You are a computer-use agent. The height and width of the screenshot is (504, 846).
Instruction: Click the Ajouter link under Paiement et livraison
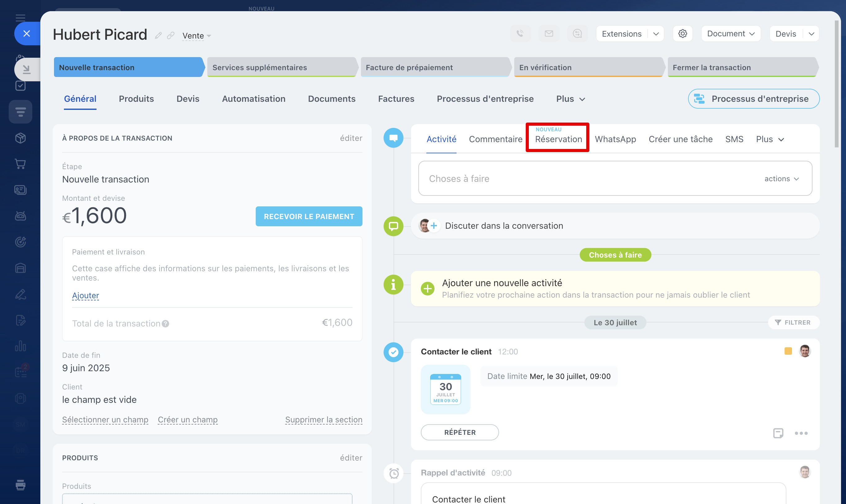coord(85,295)
